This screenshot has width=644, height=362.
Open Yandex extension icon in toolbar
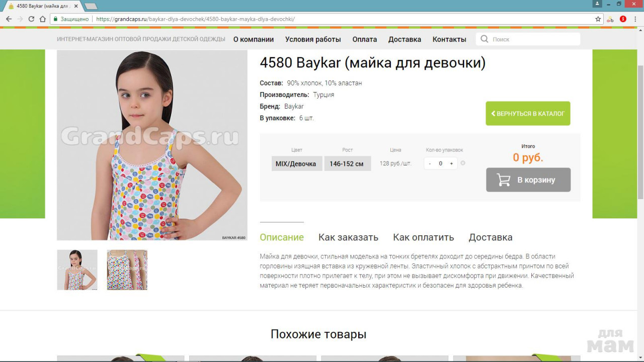pos(623,19)
